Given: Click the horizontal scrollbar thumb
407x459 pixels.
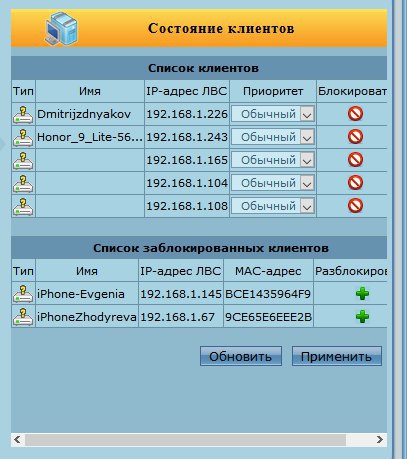Looking at the screenshot, I should click(x=185, y=440).
